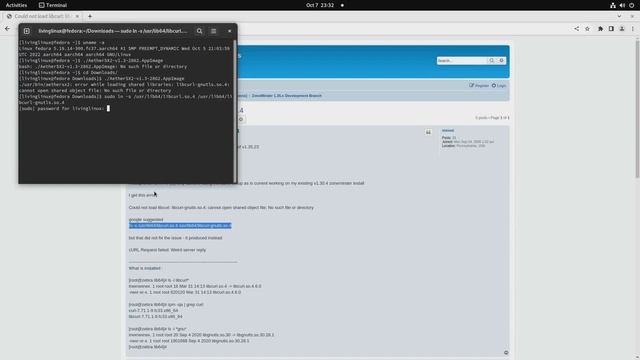Click 'but that did not fix the issue' line
The image size is (640, 360).
pyautogui.click(x=176, y=238)
